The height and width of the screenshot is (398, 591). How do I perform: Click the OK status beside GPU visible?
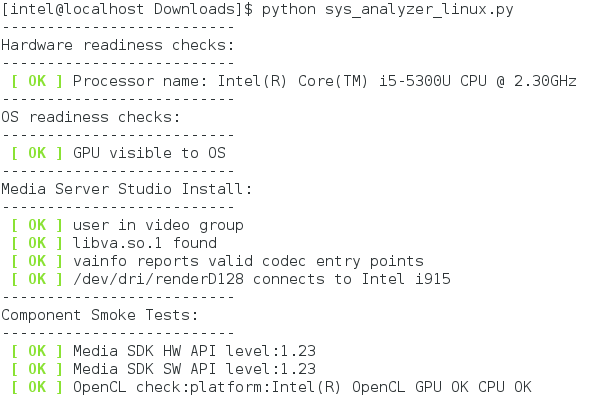tap(37, 153)
